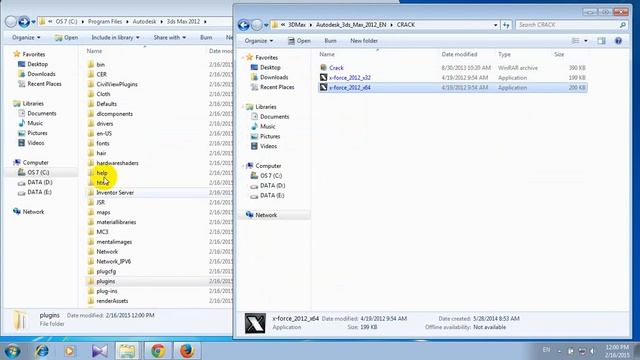The width and height of the screenshot is (640, 360).
Task: Click the back arrow in the 3ds Max 2012 window
Action: tap(11, 22)
